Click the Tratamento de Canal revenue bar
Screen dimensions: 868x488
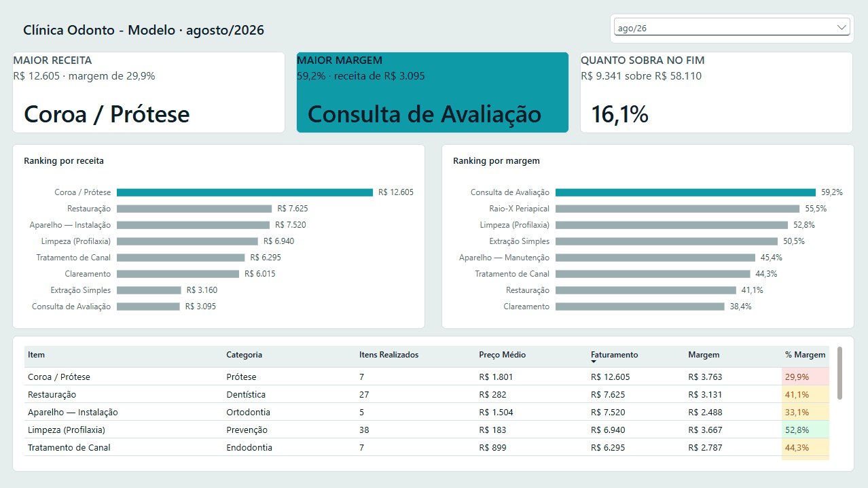181,258
